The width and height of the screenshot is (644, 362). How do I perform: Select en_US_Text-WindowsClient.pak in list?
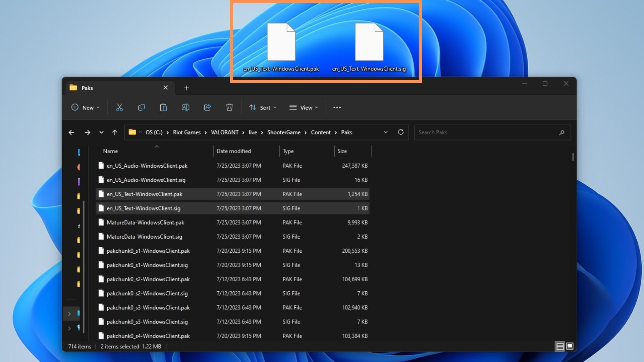click(x=233, y=194)
